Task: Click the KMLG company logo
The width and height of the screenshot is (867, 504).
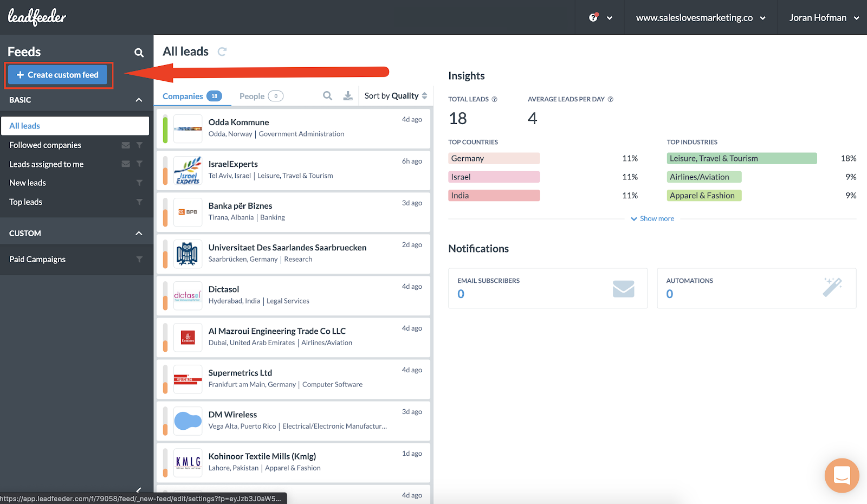Action: [187, 463]
